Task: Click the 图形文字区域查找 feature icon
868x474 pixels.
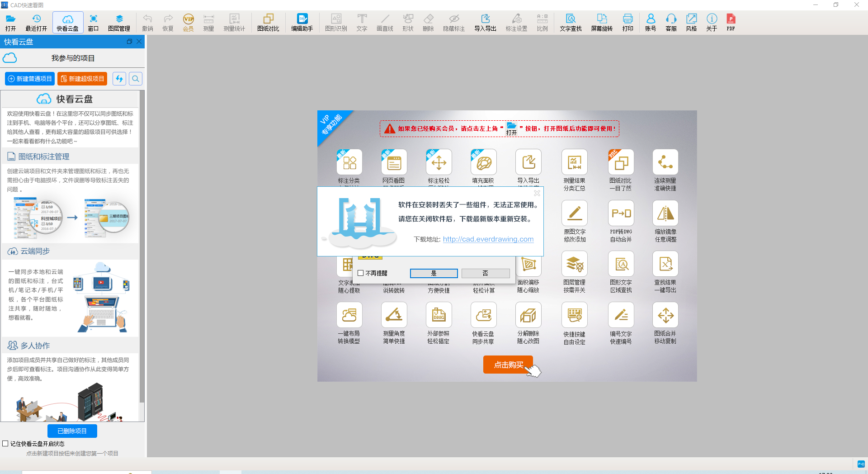Action: click(x=621, y=264)
